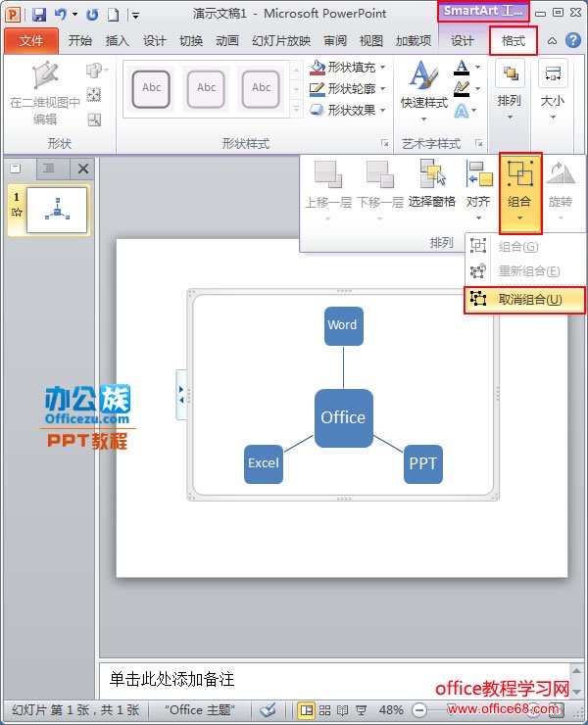The height and width of the screenshot is (725, 588).
Task: Select the third Abc shape style
Action: click(261, 88)
